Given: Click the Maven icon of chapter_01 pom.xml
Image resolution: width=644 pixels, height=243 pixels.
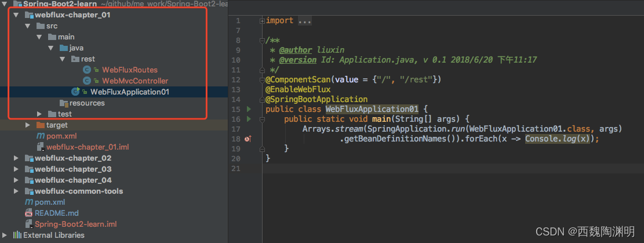Looking at the screenshot, I should point(40,136).
